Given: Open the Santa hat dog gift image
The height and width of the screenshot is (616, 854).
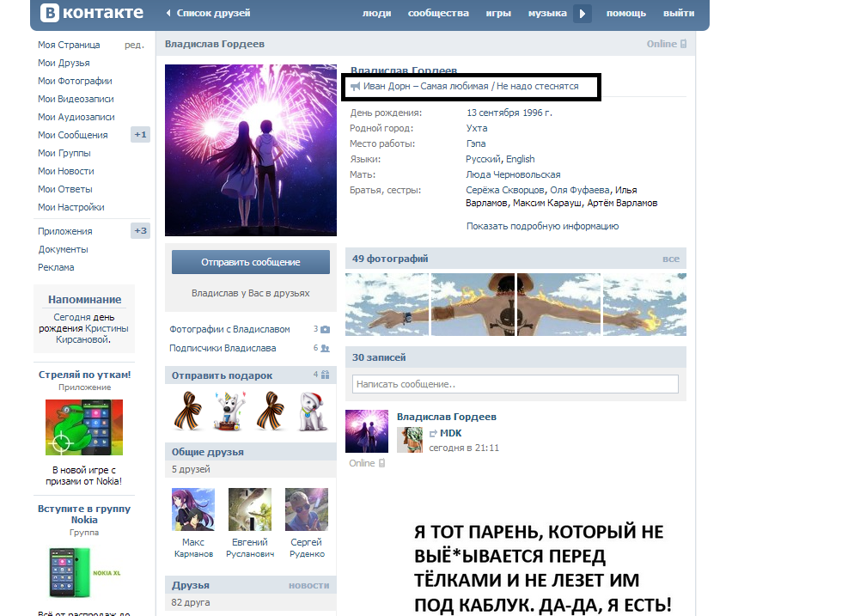Looking at the screenshot, I should pos(314,410).
